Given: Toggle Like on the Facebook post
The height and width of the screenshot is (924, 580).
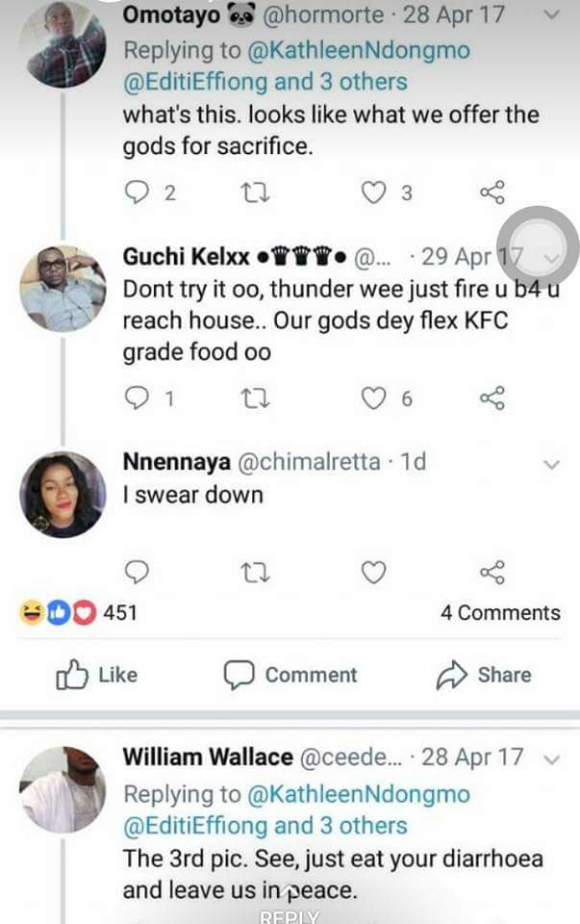Looking at the screenshot, I should (96, 676).
